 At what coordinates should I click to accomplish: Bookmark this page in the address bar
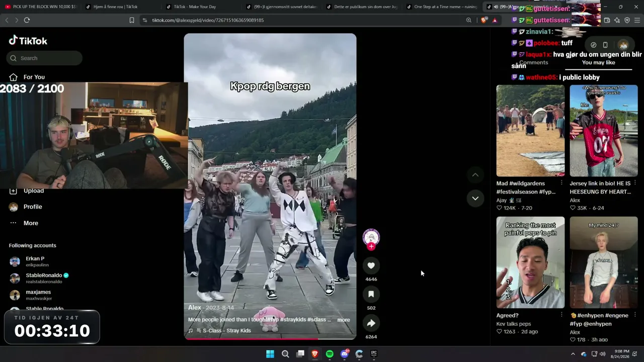[132, 20]
